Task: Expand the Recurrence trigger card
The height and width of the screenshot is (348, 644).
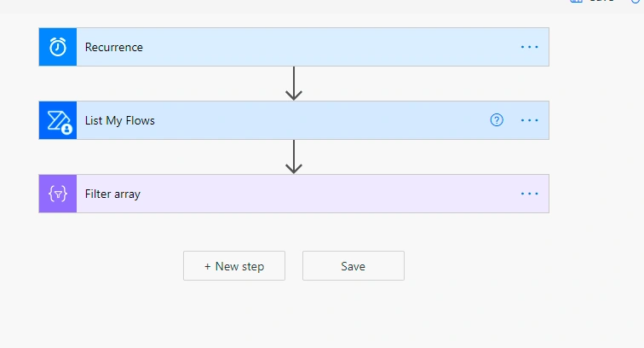Action: point(294,47)
